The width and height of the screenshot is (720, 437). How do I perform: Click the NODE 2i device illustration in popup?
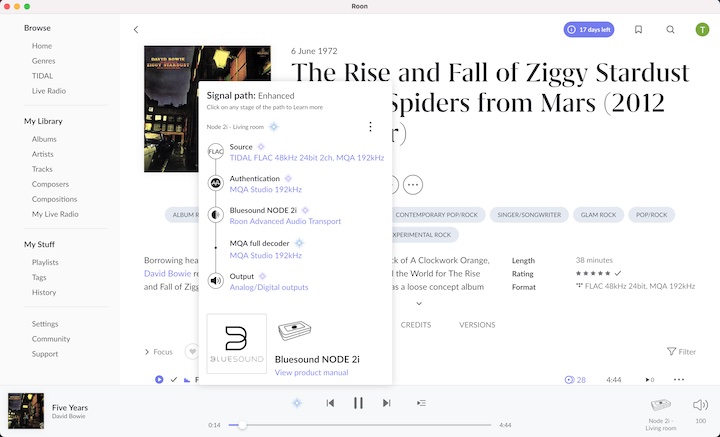coord(294,331)
